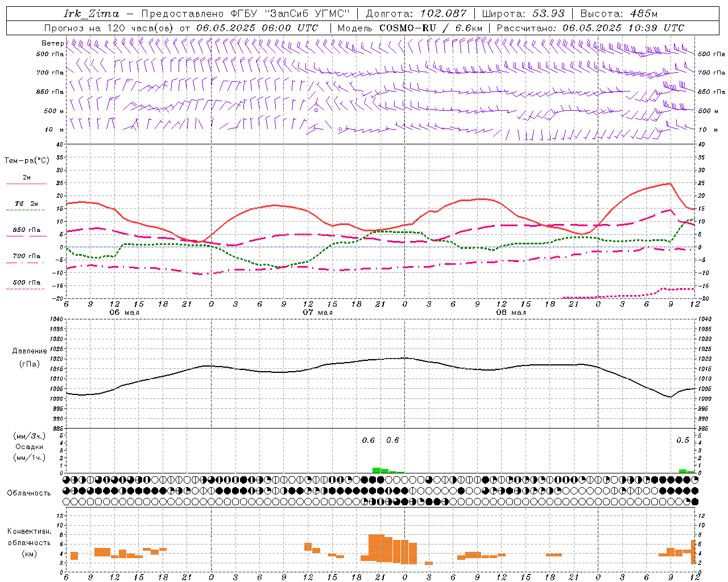The image size is (728, 582).
Task: Click the Модель COSMO-RU / 6.6км label
Action: [410, 28]
